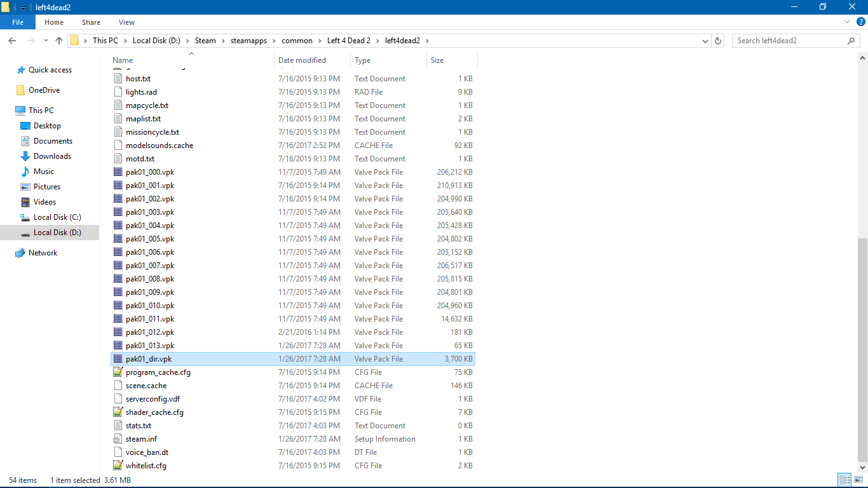Click the Videos film icon
This screenshot has height=488, width=868.
25,202
